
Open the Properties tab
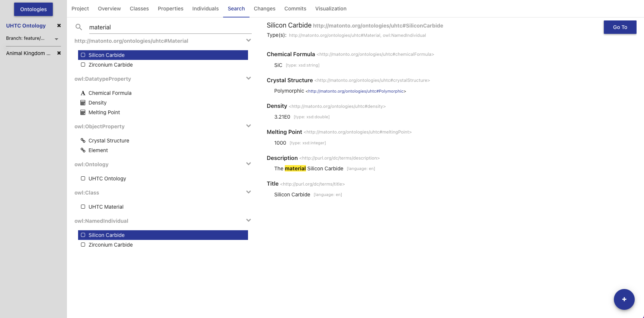coord(170,9)
